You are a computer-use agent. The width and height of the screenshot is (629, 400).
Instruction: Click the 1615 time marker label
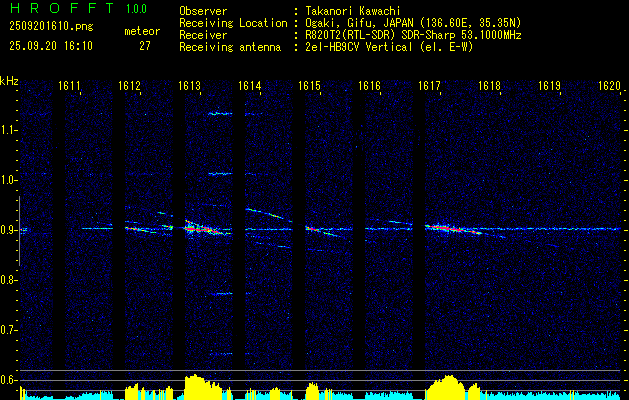point(309,85)
